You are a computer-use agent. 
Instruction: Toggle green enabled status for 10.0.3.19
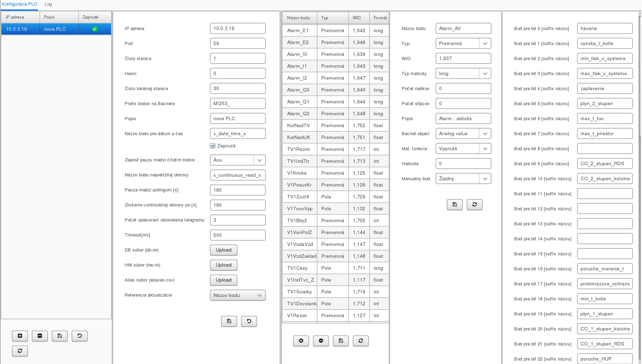pyautogui.click(x=95, y=29)
